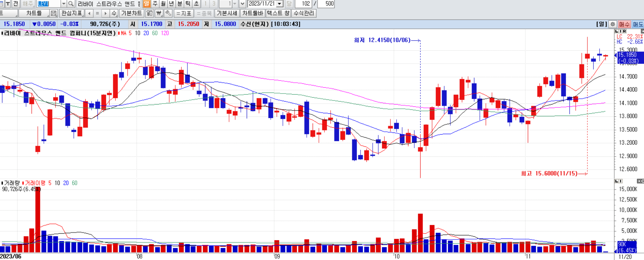Image resolution: width=644 pixels, height=260 pixels.
Task: Open the 차트툴 dropdown
Action: [34, 13]
